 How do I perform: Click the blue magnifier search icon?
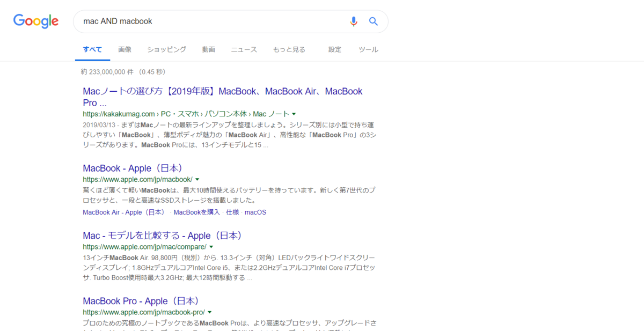(x=374, y=21)
